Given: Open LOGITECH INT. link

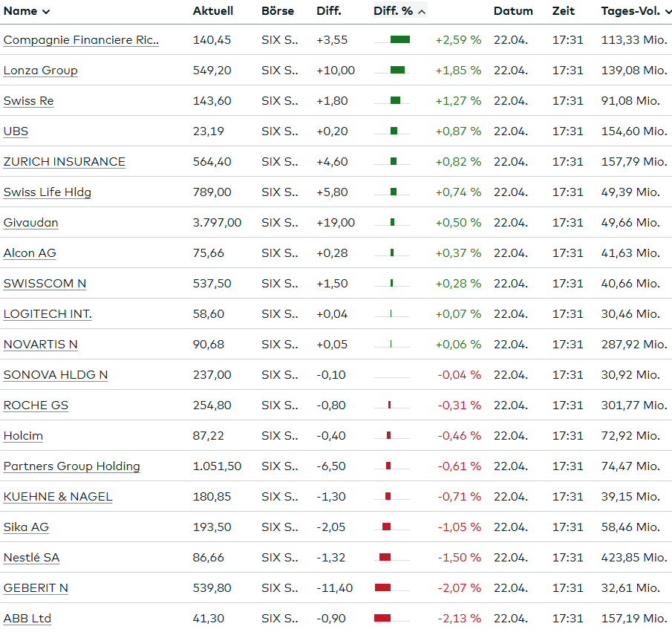Looking at the screenshot, I should pyautogui.click(x=48, y=314).
